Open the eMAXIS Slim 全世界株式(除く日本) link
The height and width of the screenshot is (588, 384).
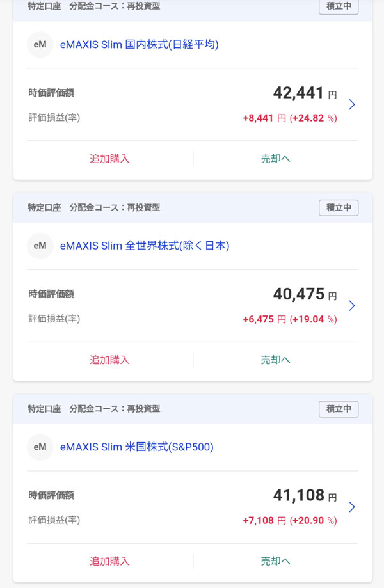click(144, 246)
